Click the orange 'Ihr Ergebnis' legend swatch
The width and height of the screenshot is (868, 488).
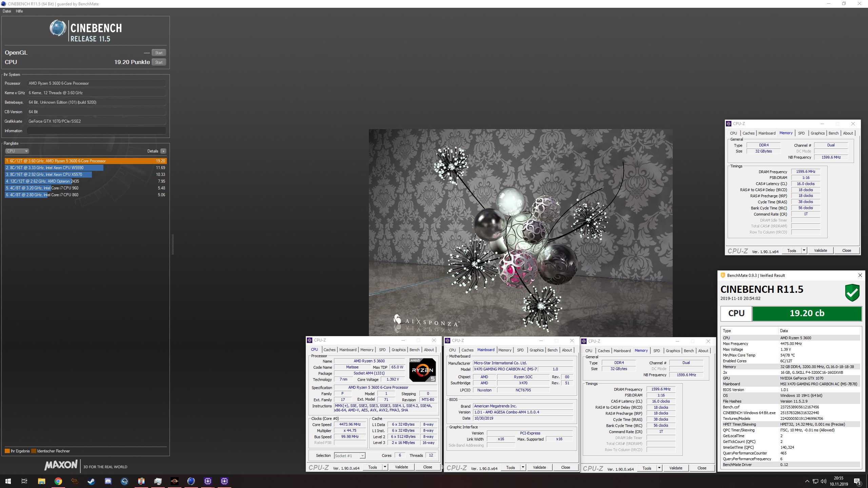pyautogui.click(x=7, y=451)
